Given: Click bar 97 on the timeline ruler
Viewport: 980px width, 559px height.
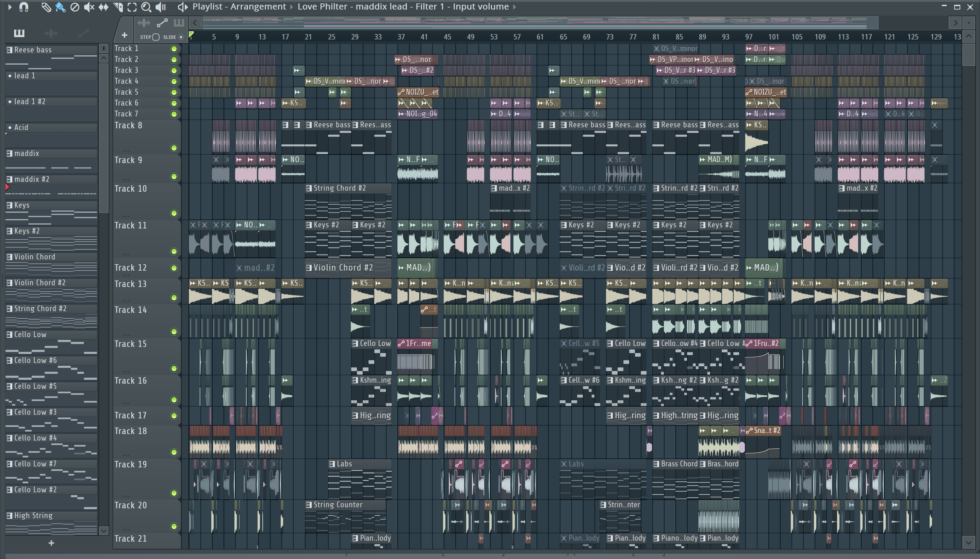Looking at the screenshot, I should (749, 37).
